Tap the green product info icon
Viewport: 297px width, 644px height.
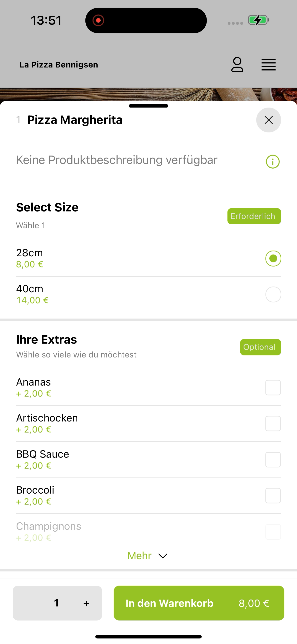(273, 162)
